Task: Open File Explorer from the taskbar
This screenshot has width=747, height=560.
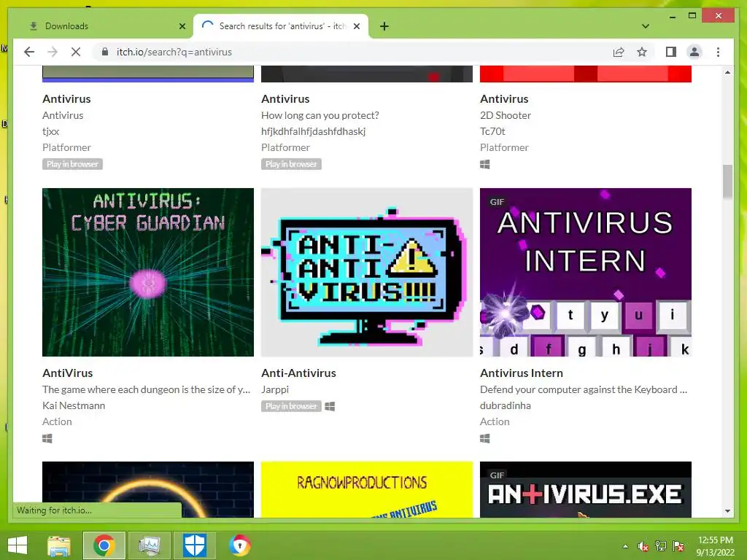Action: [x=58, y=545]
